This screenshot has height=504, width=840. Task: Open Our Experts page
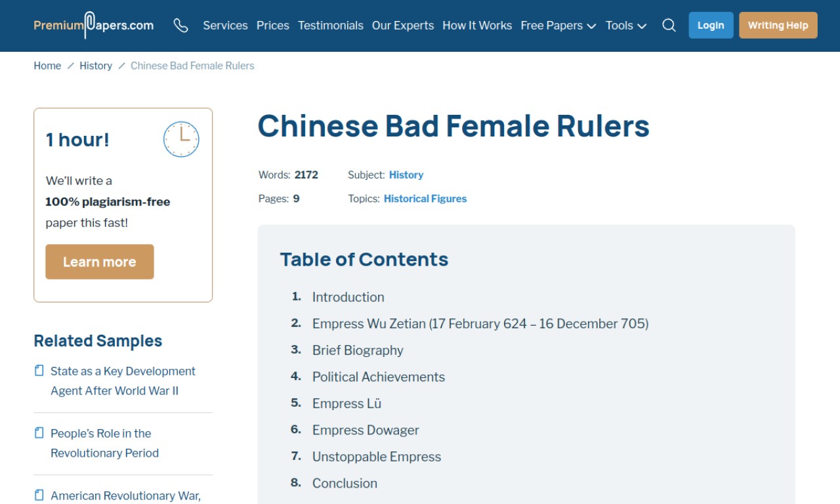tap(403, 26)
